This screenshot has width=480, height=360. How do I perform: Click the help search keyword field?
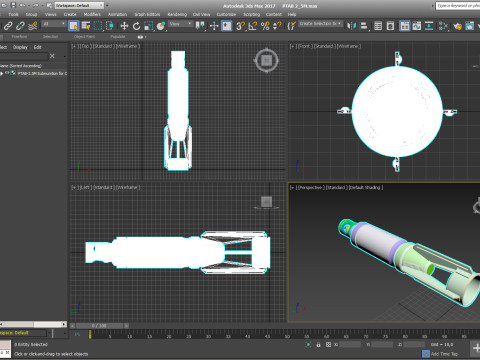[458, 6]
